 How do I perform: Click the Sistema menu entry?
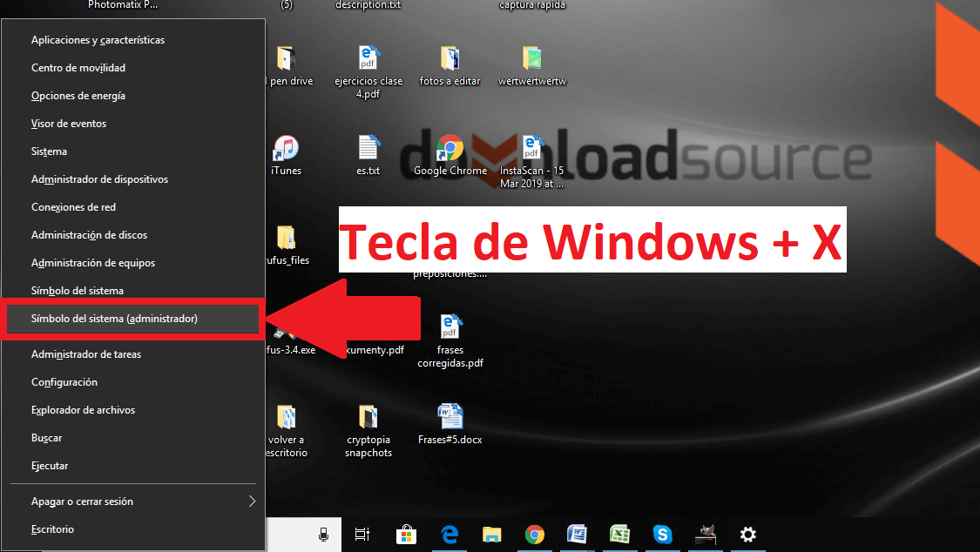[133, 151]
